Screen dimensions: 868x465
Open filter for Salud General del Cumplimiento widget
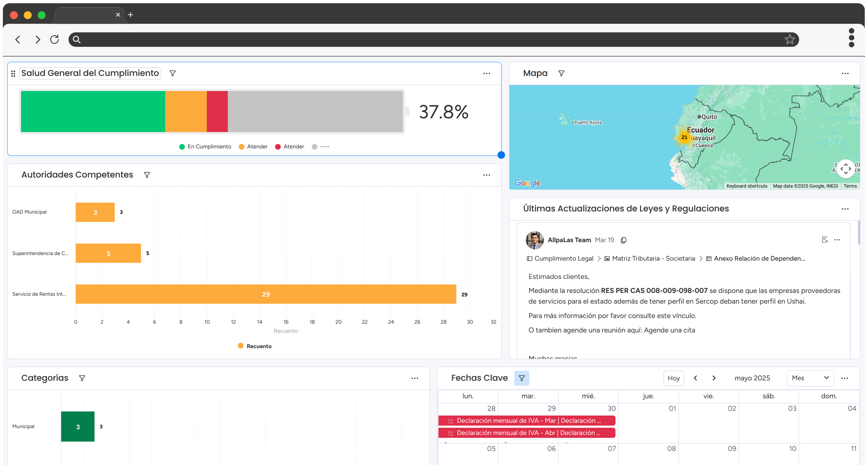(x=173, y=73)
